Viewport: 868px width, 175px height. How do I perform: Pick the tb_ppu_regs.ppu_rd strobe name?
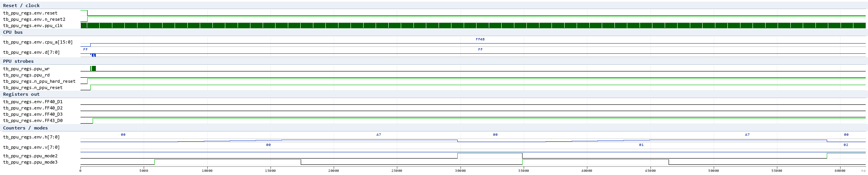[26, 75]
